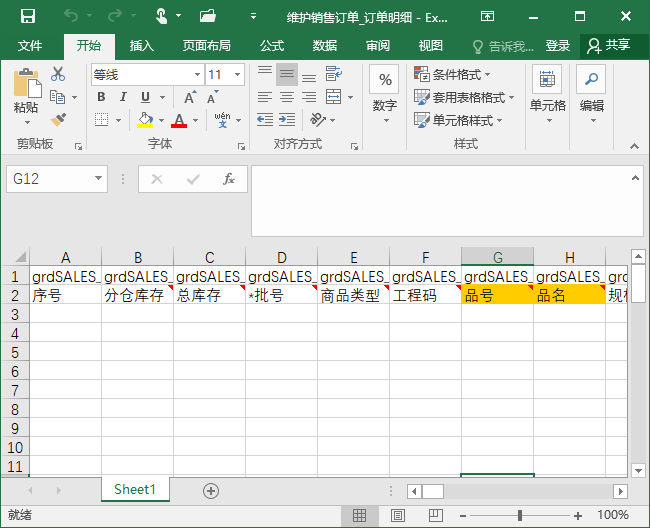The height and width of the screenshot is (528, 650).
Task: Switch to the 公式 Formulas tab
Action: 272,45
